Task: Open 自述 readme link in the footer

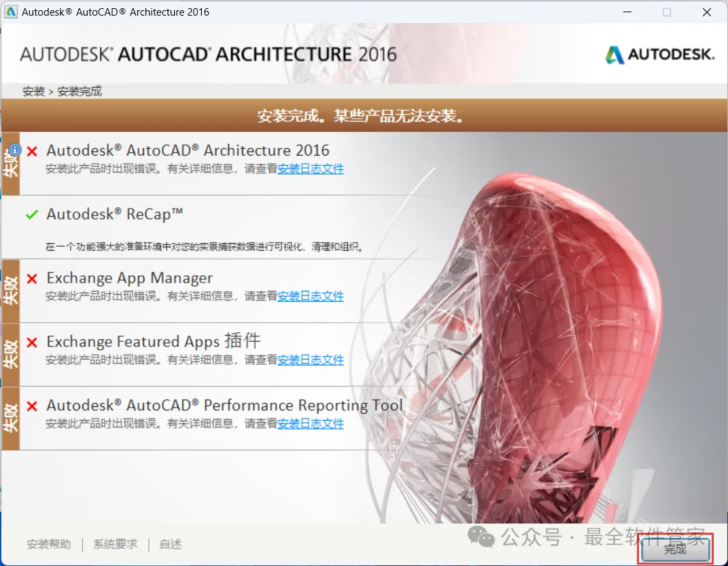Action: 171,544
